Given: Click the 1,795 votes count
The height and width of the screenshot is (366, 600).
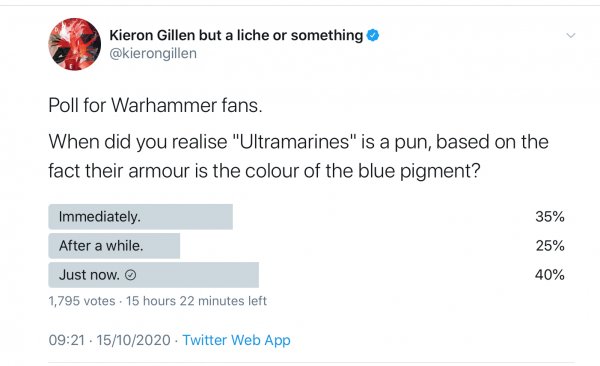Looking at the screenshot, I should pyautogui.click(x=82, y=301).
